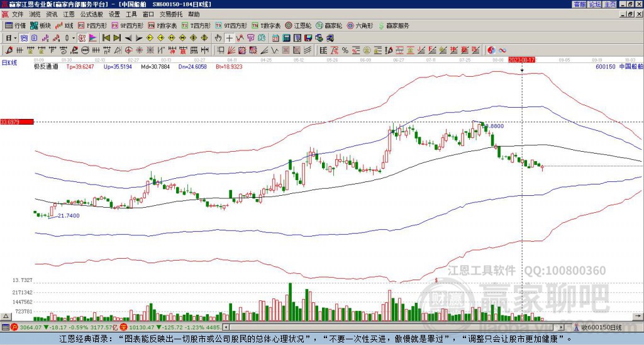Click the keyboard grid icon in status bar
Screen dimensions: 644x345
[x=5, y=327]
